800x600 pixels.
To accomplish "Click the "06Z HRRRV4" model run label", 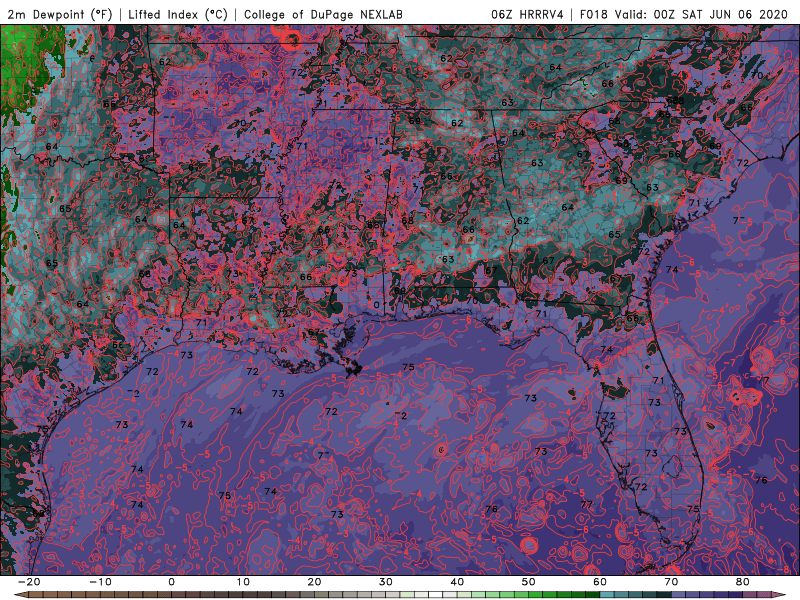I will coord(527,15).
